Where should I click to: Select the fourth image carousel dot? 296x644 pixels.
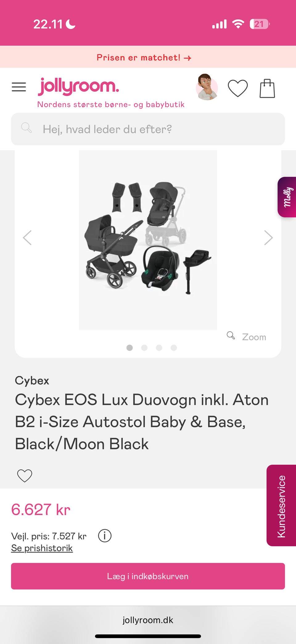pyautogui.click(x=174, y=348)
